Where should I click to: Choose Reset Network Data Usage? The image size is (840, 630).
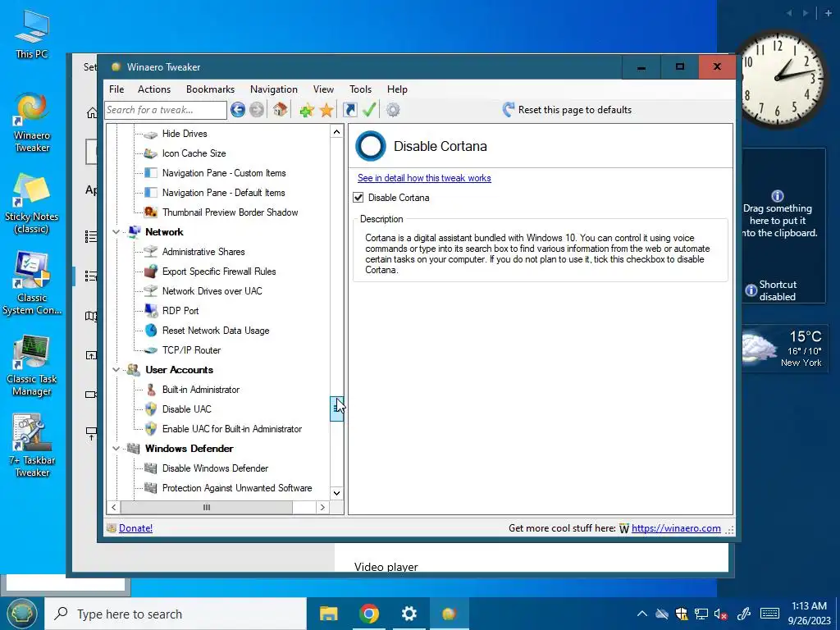coord(216,331)
